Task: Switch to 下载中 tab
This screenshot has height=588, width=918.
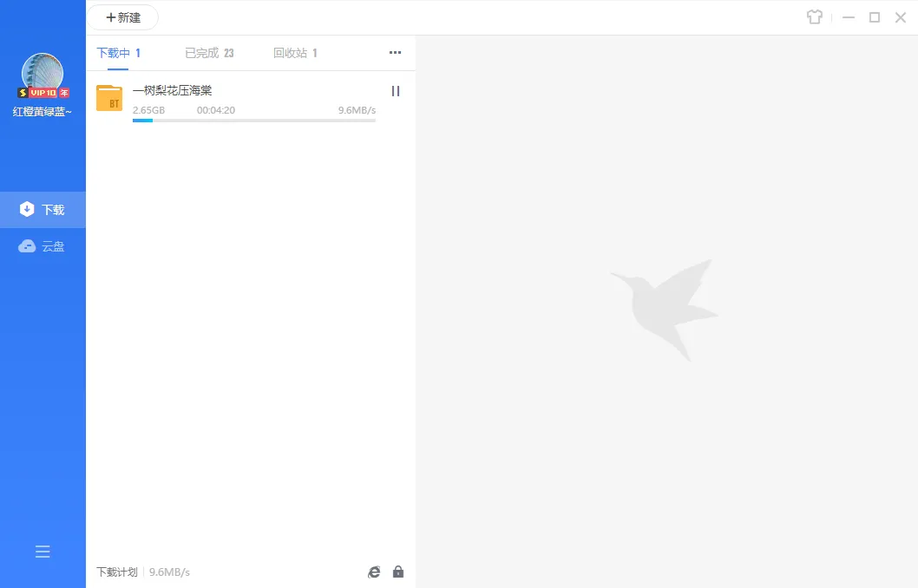Action: 118,53
